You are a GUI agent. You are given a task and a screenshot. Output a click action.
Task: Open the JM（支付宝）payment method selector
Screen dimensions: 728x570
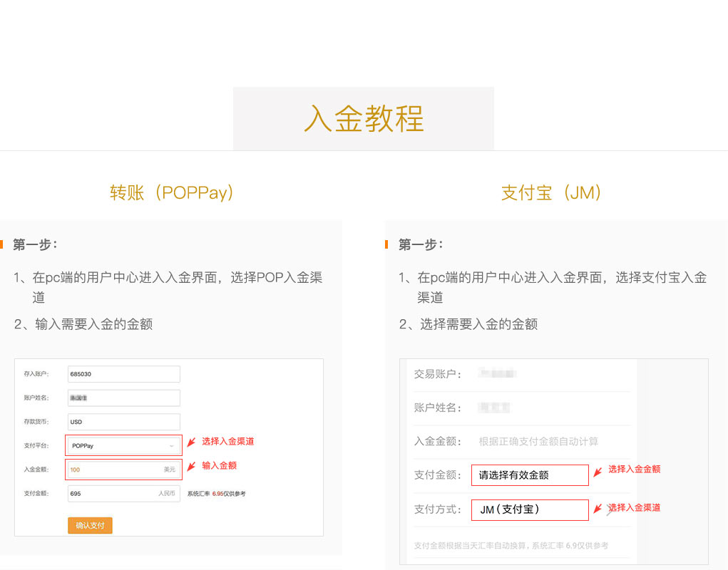530,509
